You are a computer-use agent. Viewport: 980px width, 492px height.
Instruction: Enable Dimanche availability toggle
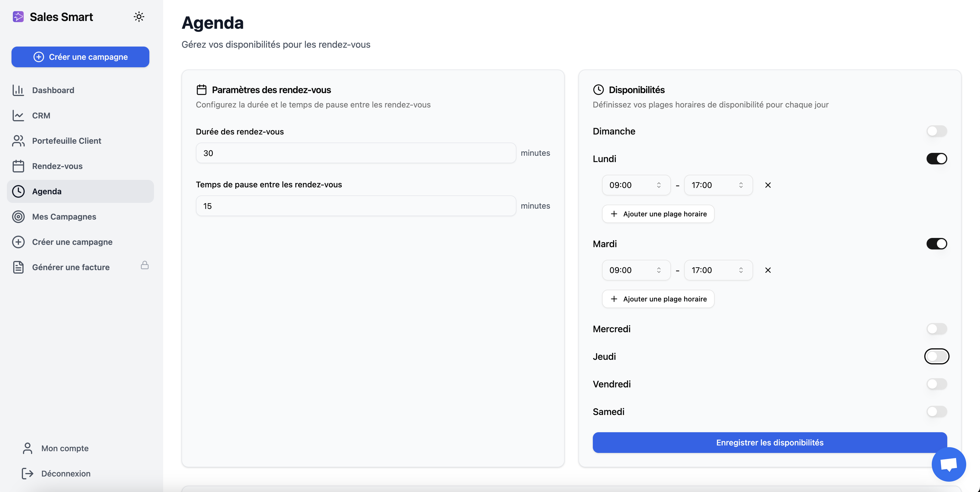coord(936,131)
